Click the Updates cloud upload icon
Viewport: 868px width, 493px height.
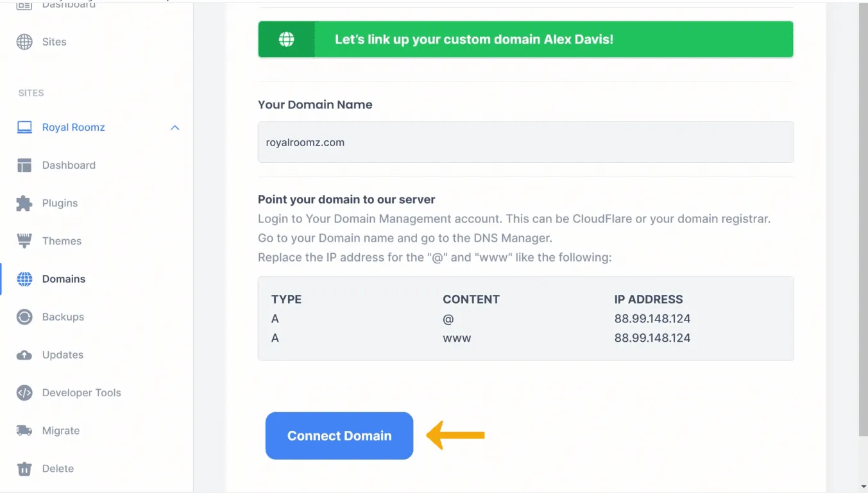coord(24,355)
